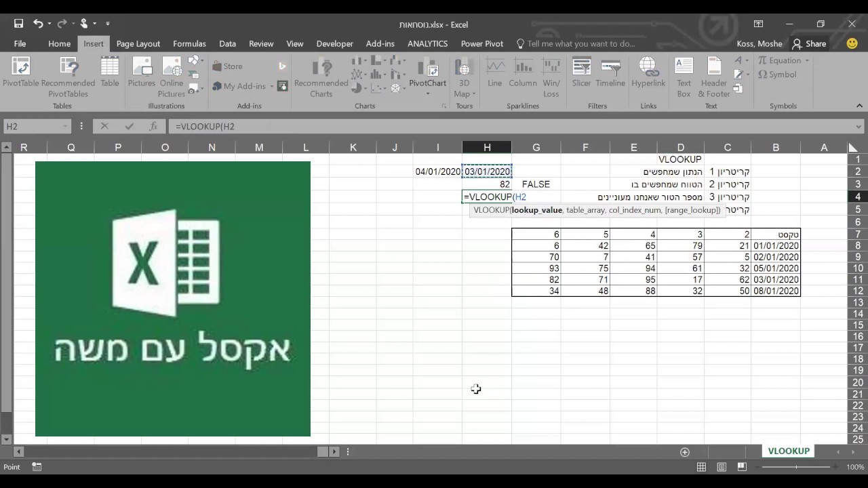
Task: Undo the last action
Action: [39, 24]
